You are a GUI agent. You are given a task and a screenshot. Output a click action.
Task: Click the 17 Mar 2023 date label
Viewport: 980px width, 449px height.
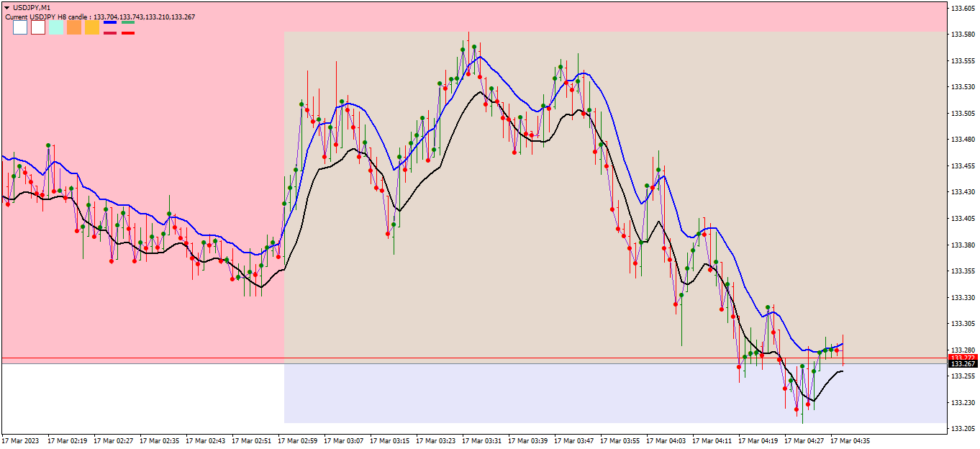coord(20,440)
